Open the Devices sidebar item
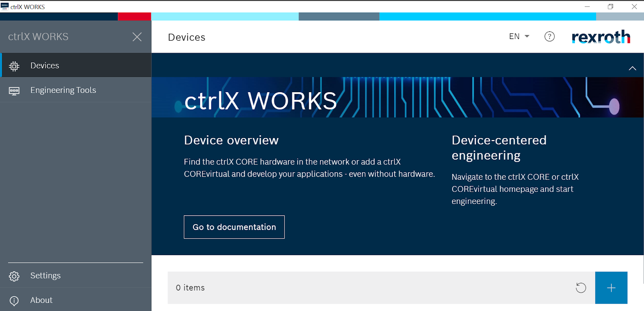Screen dimensions: 644x311 pyautogui.click(x=76, y=65)
